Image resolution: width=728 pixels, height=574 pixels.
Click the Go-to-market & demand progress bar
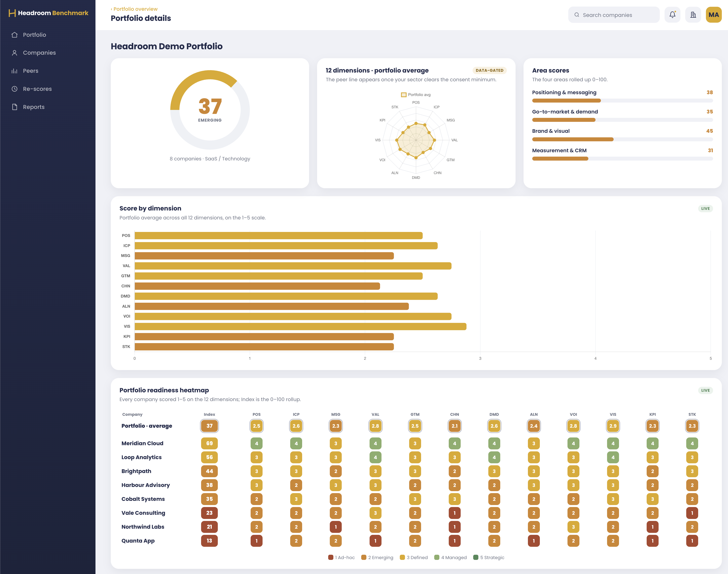coord(622,120)
